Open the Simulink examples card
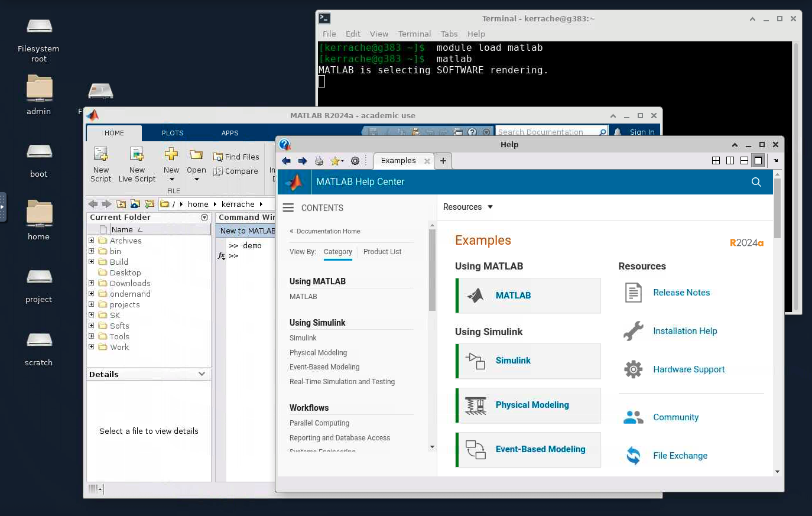 (x=528, y=361)
